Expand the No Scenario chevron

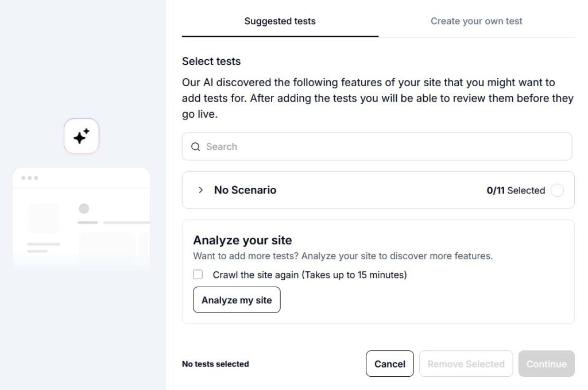(200, 190)
